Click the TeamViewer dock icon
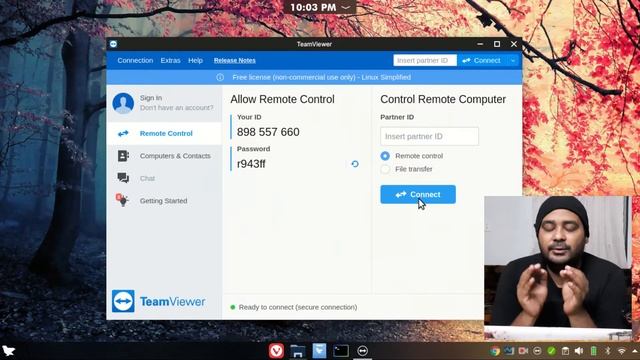The width and height of the screenshot is (640, 360). [x=362, y=351]
